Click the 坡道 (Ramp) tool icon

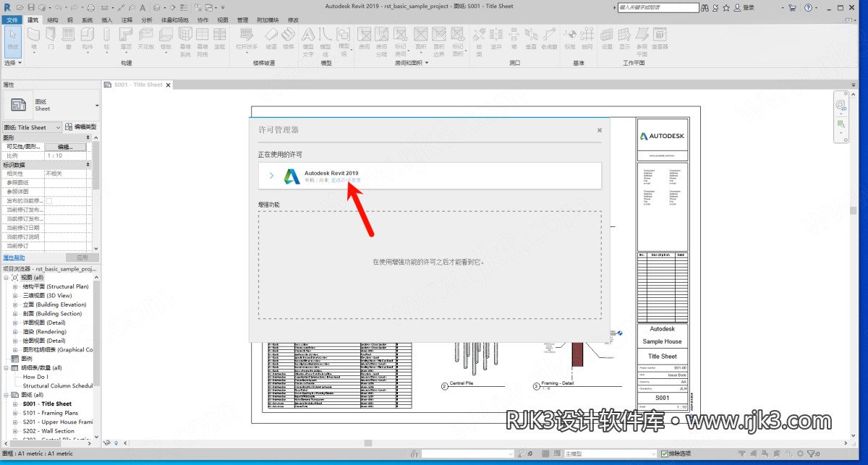pyautogui.click(x=271, y=35)
